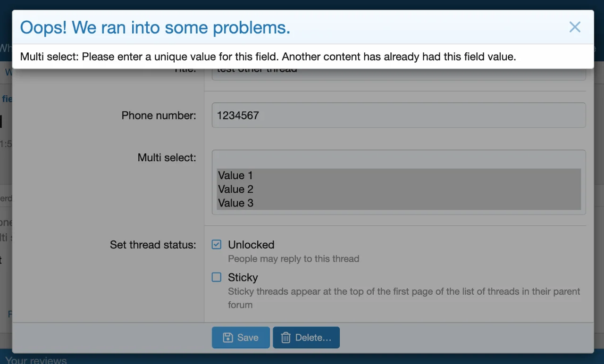
Task: Click the "Oops! We ran into some problems" heading
Action: [155, 28]
